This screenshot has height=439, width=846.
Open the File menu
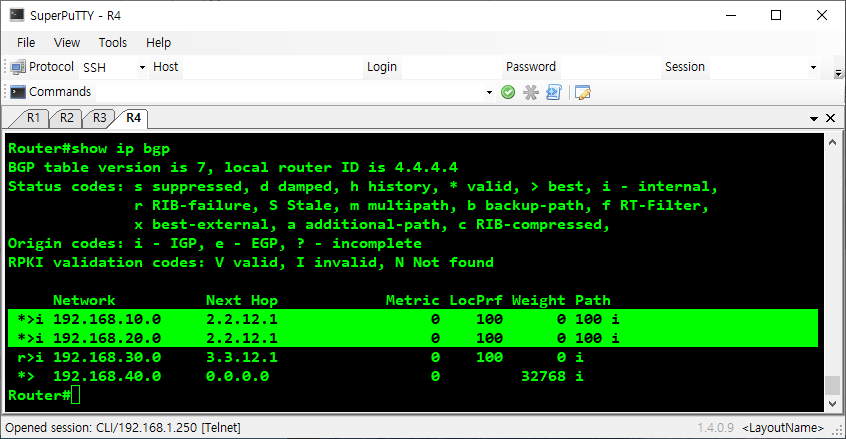pyautogui.click(x=26, y=43)
